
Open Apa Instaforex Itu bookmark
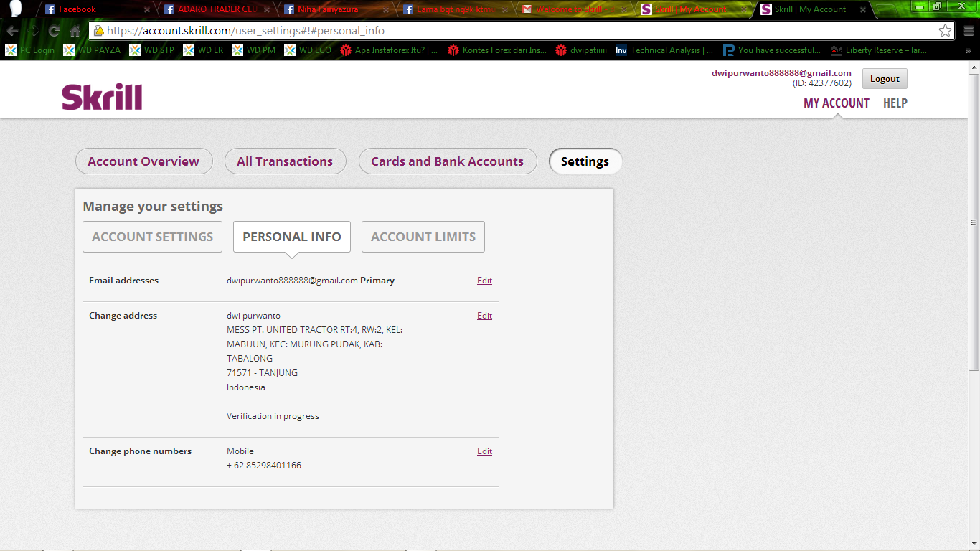coord(389,50)
